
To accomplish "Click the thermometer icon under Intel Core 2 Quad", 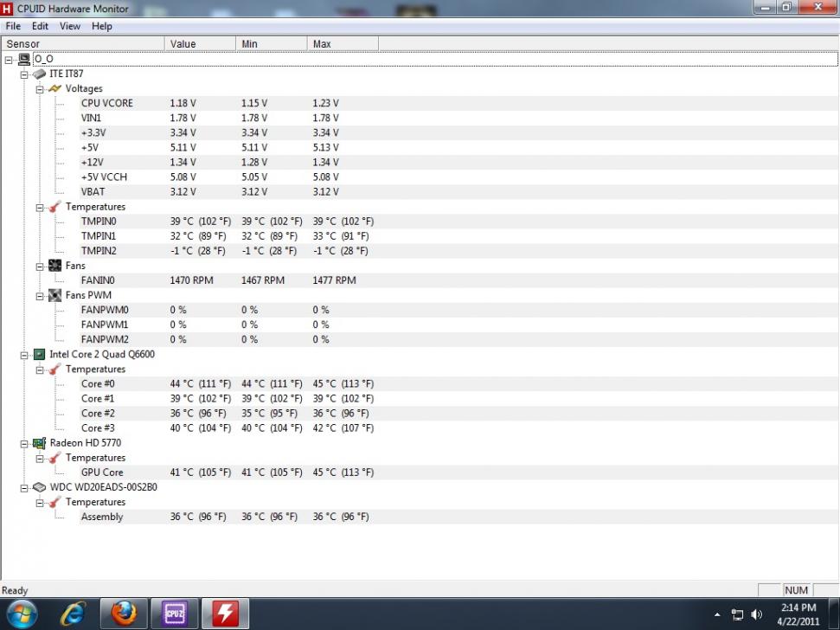I will (55, 370).
